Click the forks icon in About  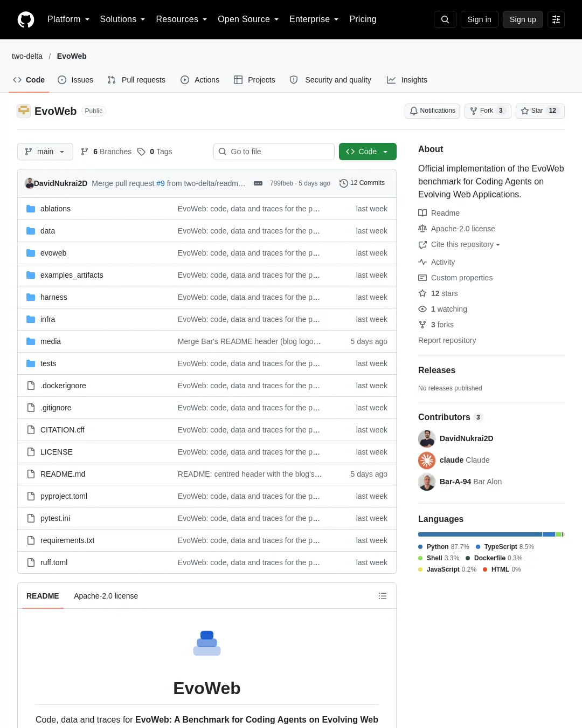tap(422, 325)
